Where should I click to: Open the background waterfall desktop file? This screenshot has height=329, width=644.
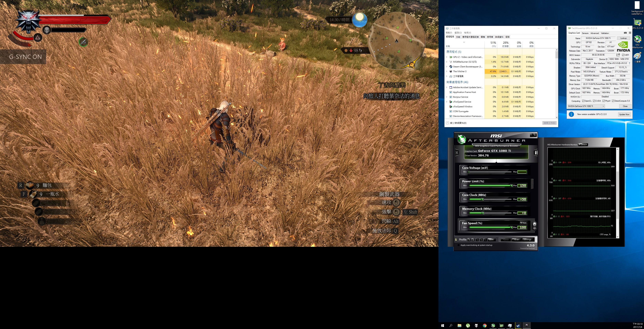(637, 8)
